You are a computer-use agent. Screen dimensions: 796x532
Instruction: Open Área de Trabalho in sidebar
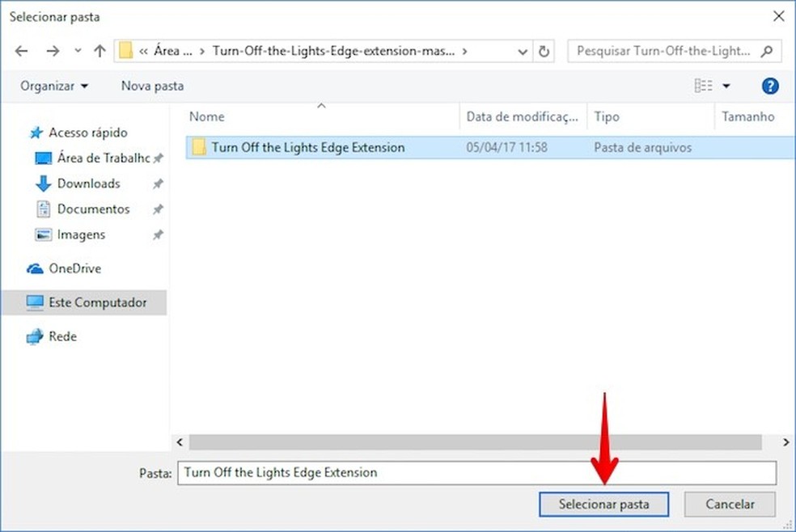coord(104,158)
